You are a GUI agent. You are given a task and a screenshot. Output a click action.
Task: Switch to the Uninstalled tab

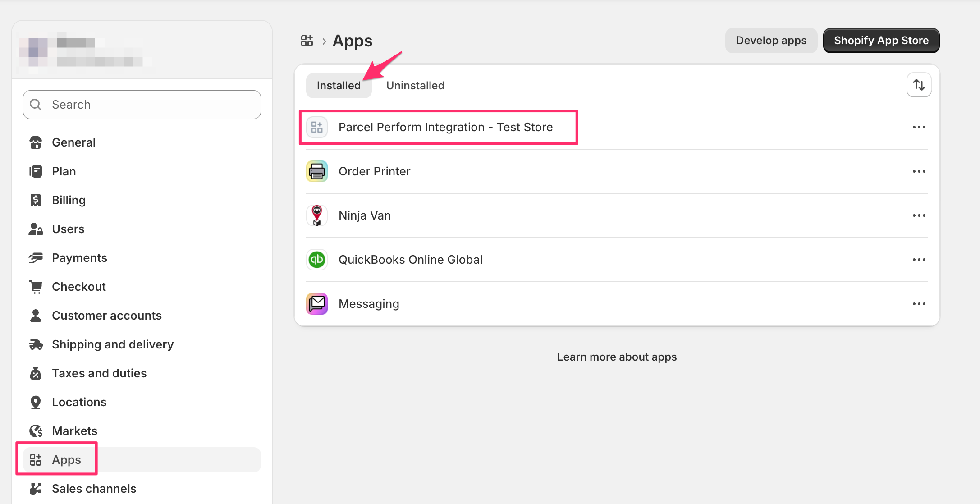415,86
